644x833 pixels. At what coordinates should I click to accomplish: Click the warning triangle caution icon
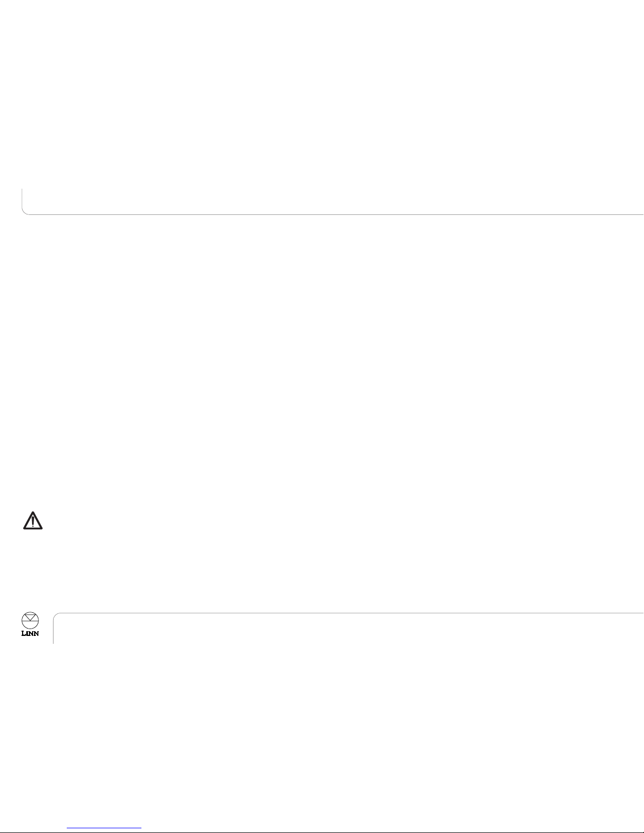coord(33,520)
